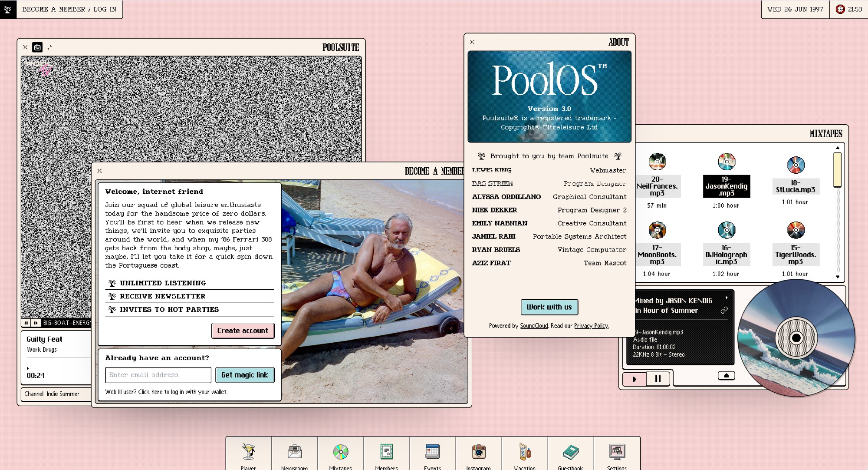Launch Mixtapes from the dock
Image resolution: width=868 pixels, height=470 pixels.
pos(341,453)
